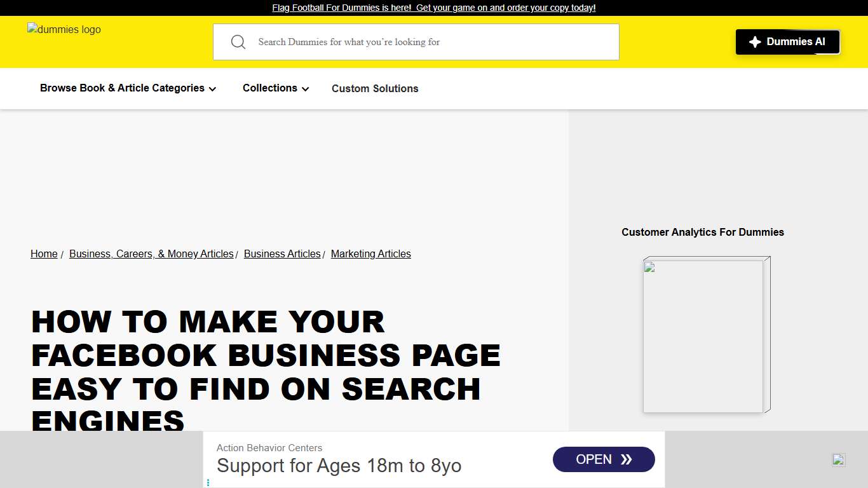Click the double-chevron icon inside OPEN button
868x488 pixels.
coord(627,459)
